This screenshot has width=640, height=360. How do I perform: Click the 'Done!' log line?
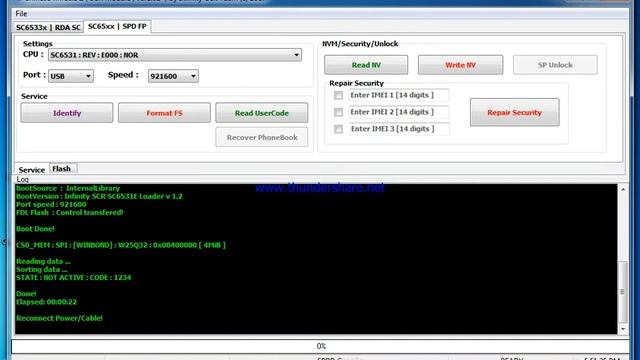[26, 294]
